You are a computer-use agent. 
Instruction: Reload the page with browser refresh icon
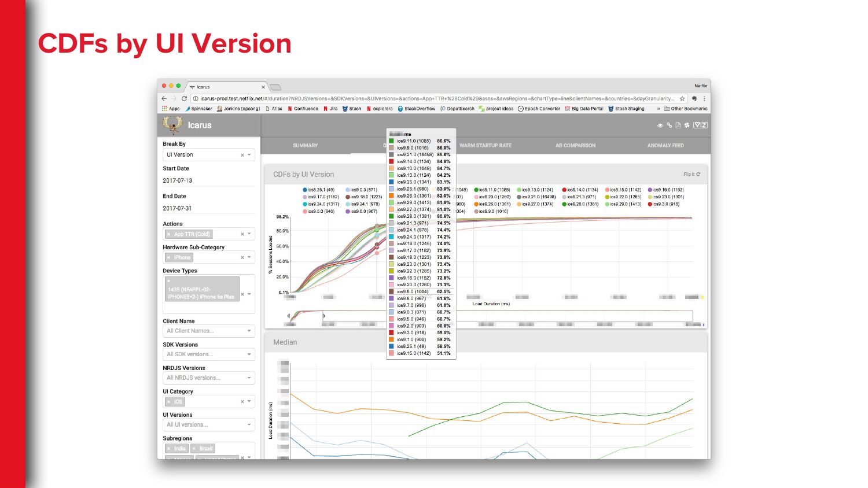pos(185,99)
